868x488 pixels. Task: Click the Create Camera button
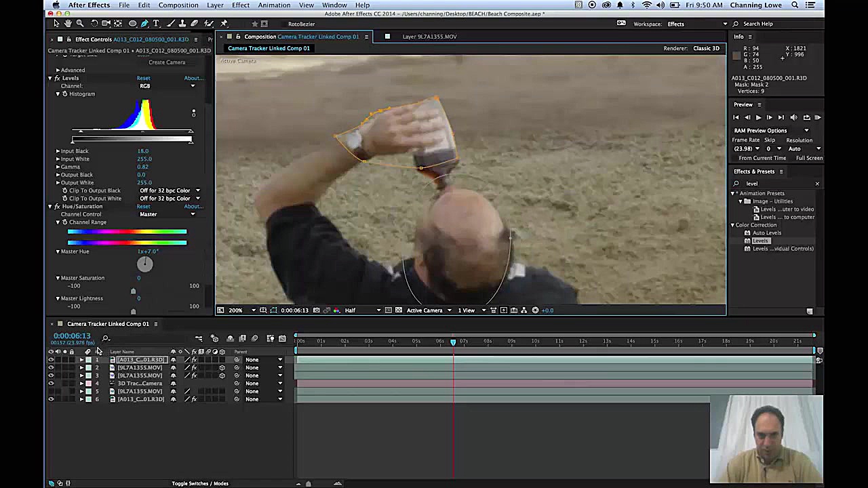pyautogui.click(x=166, y=62)
